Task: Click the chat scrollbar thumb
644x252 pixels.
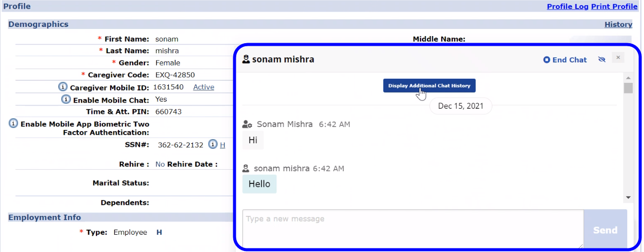Action: [628, 88]
